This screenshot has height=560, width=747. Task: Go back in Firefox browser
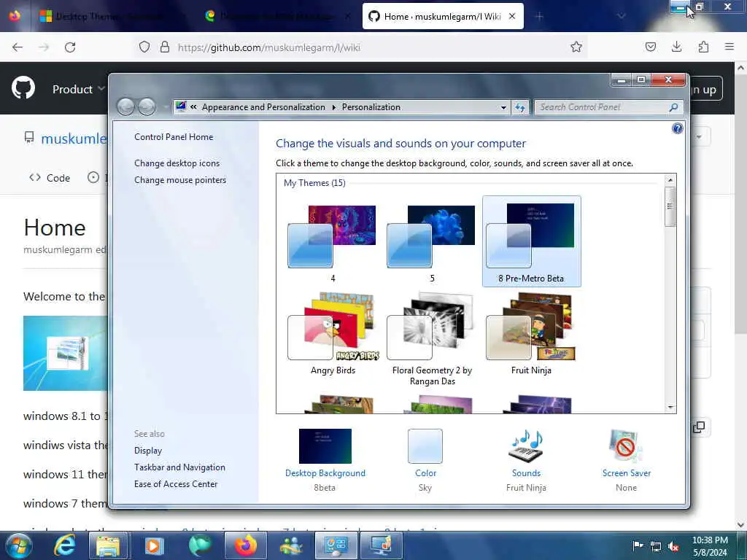pos(18,47)
